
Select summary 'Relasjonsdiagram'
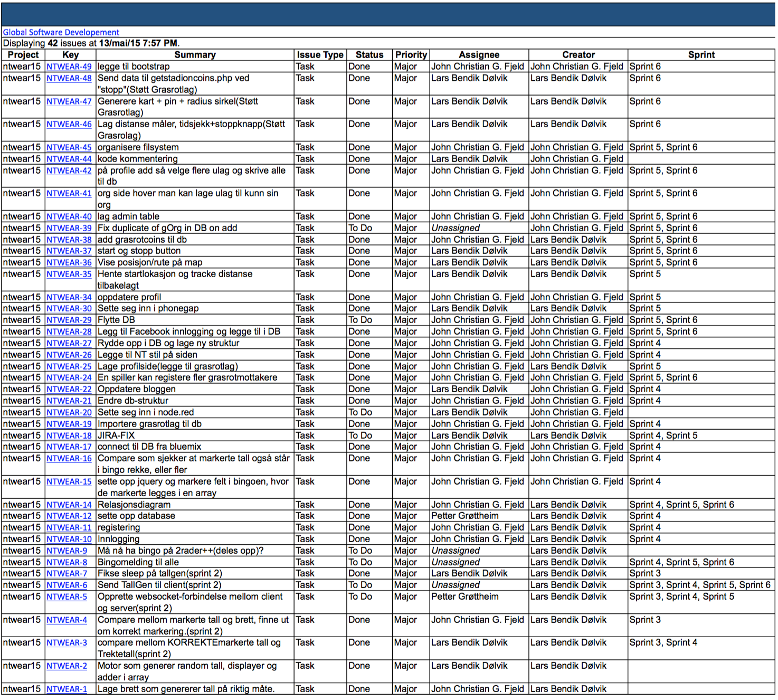[134, 505]
